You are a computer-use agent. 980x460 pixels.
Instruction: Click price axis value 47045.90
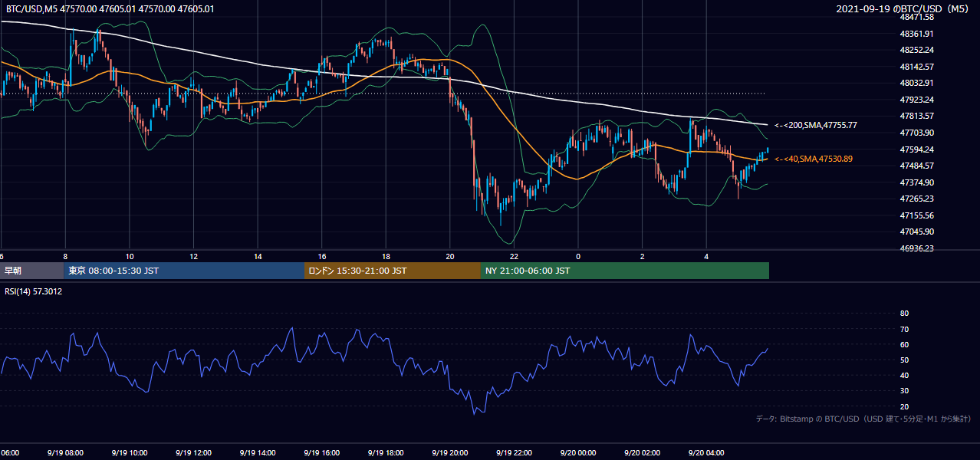(x=916, y=232)
